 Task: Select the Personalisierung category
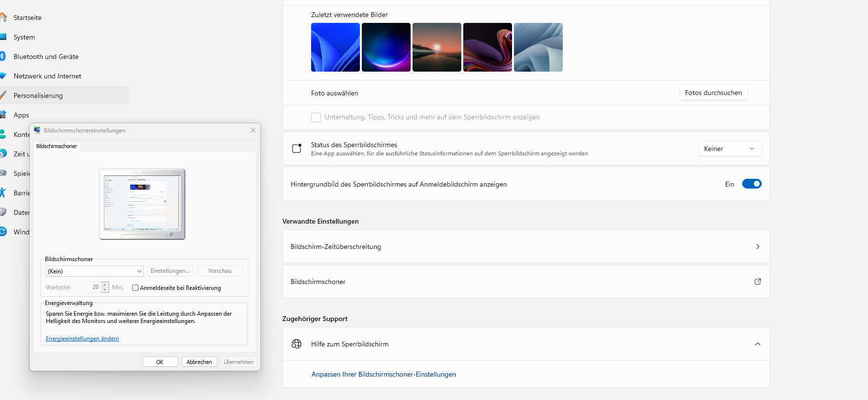pos(38,95)
